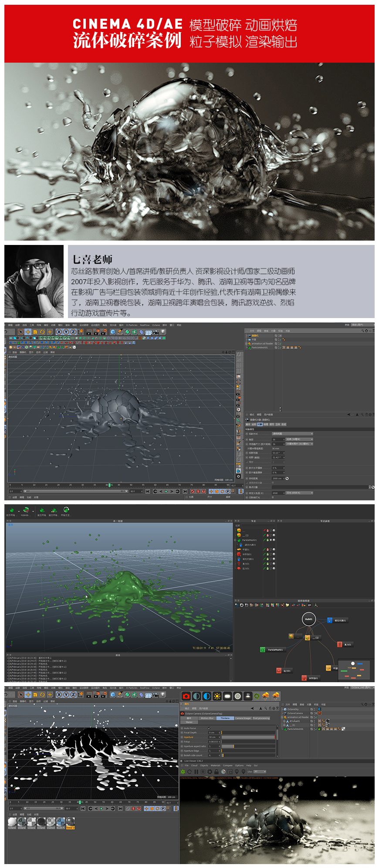Open the Octane_c4d layout dropdown

[x=362, y=687]
